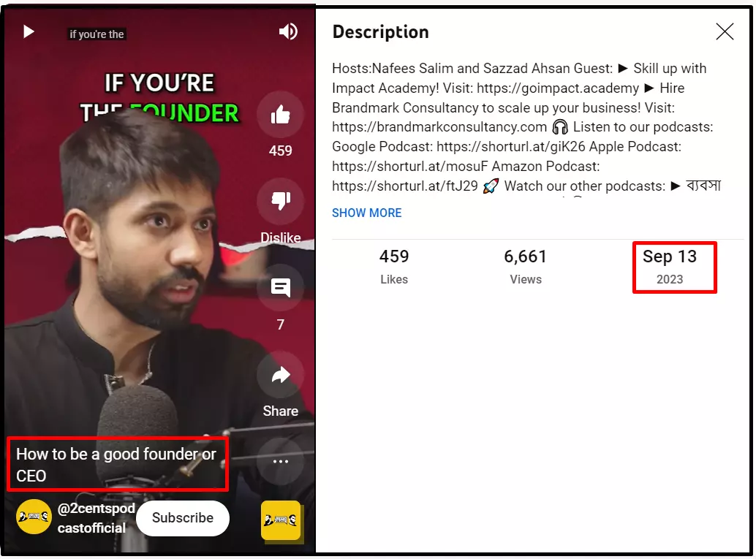Open the 2centspodcast channel avatar
The width and height of the screenshot is (756, 559).
tap(34, 517)
